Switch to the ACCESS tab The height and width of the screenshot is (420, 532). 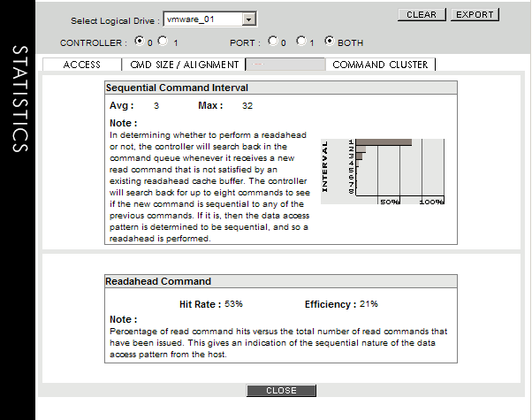[81, 65]
